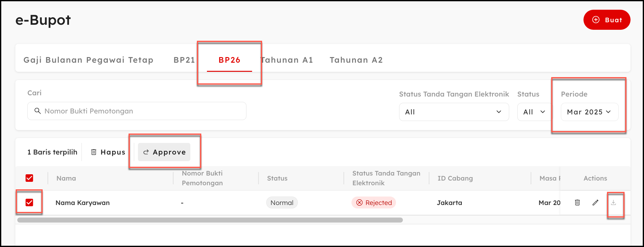Switch to the Gaji Bulanan Pegawai Tetap tab

pos(88,60)
